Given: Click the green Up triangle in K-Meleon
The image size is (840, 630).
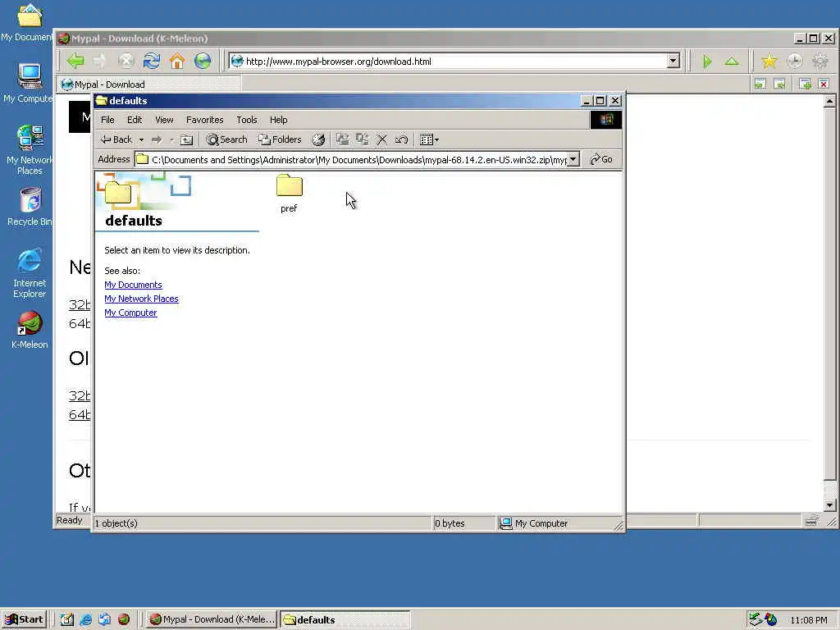Looking at the screenshot, I should coord(732,62).
